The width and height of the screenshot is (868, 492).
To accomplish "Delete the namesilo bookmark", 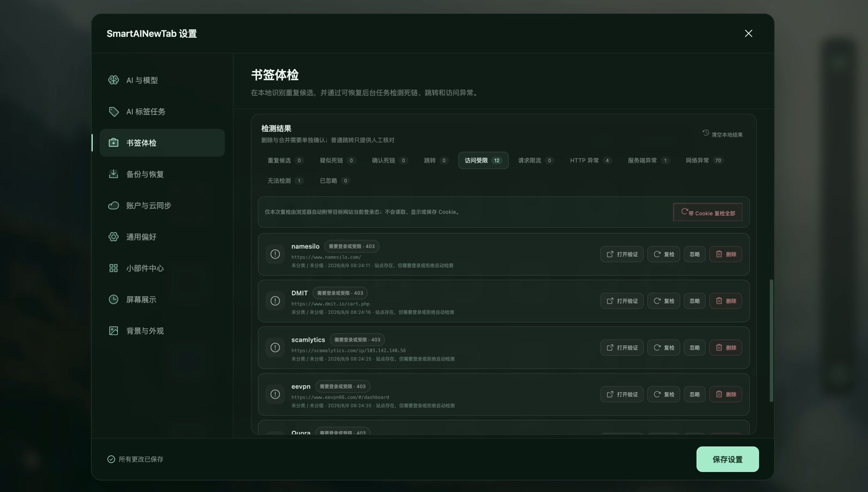I will click(x=725, y=254).
